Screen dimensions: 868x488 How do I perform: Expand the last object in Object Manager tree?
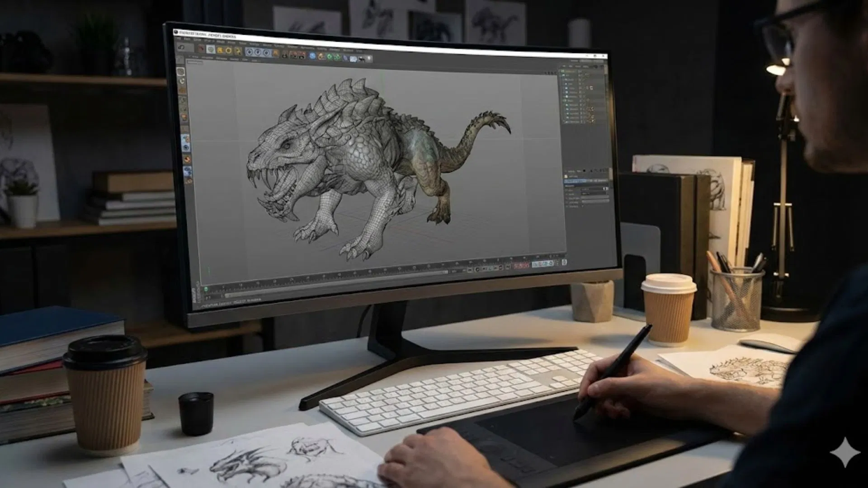[x=564, y=122]
